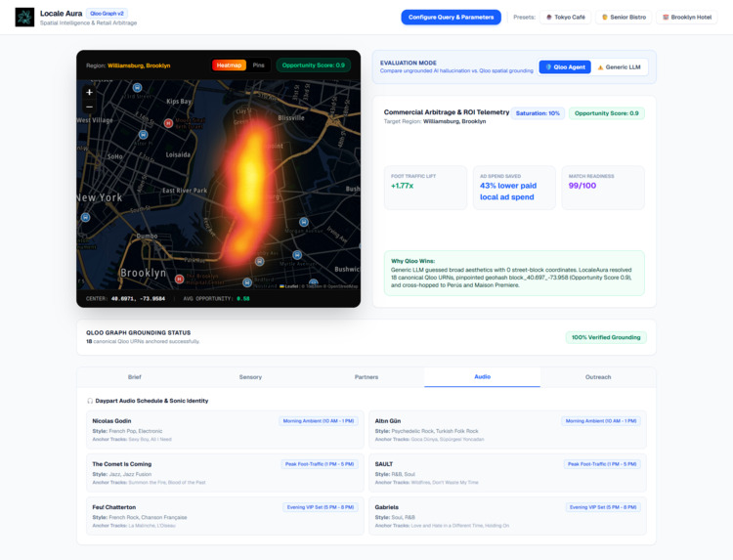Zoom in on the map with plus

89,93
